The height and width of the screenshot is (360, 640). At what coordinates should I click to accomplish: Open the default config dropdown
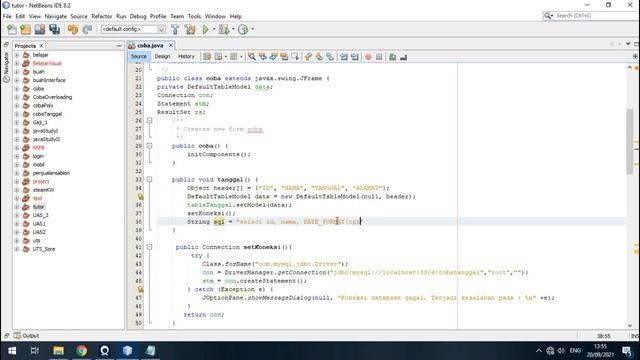pos(133,29)
